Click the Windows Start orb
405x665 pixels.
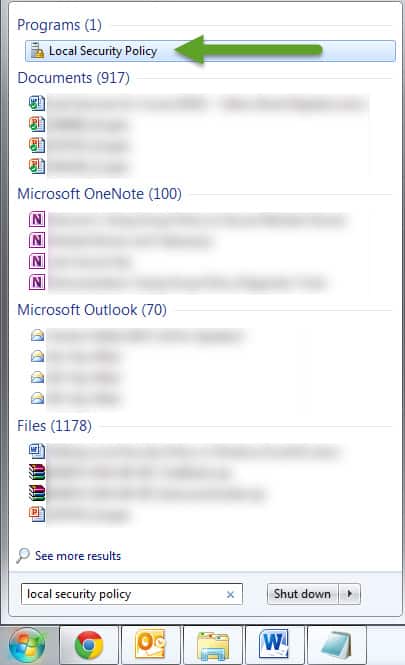click(28, 645)
